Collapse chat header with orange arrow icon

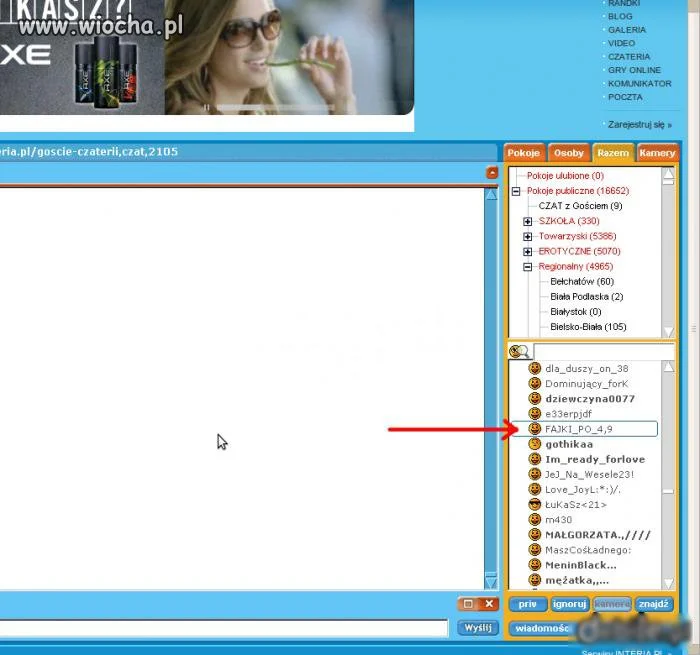tap(492, 173)
